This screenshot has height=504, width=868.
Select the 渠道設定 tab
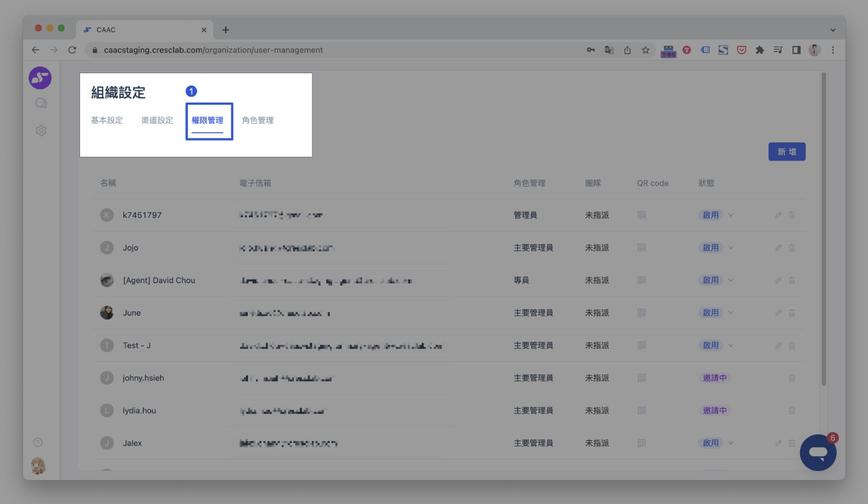point(157,120)
